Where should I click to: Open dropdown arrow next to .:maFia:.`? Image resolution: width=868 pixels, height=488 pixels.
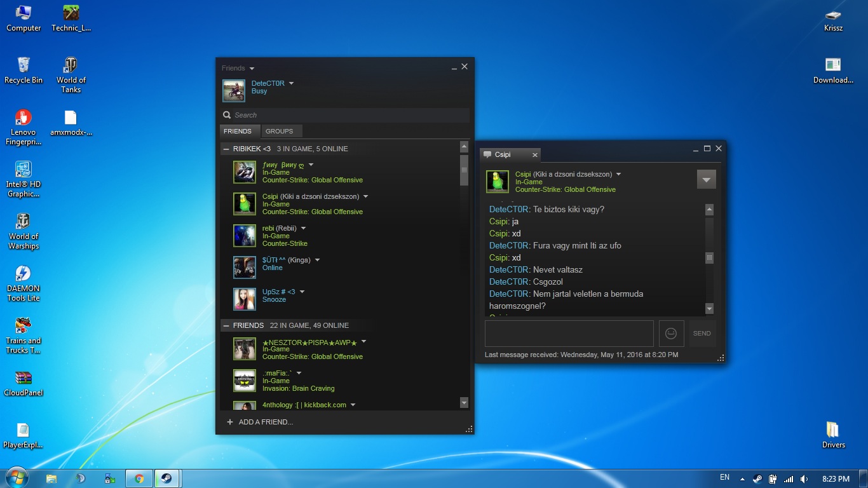tap(299, 373)
